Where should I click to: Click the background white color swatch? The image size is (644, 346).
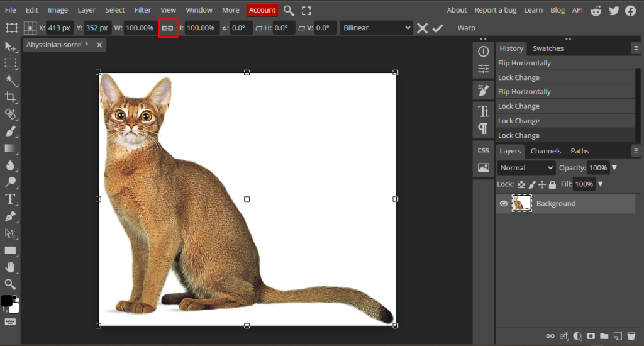(15, 308)
